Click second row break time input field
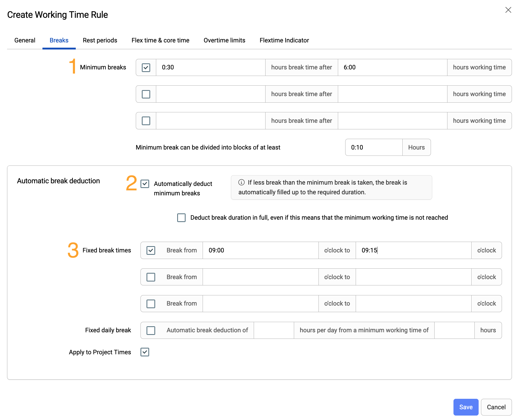519x420 pixels. pos(211,94)
